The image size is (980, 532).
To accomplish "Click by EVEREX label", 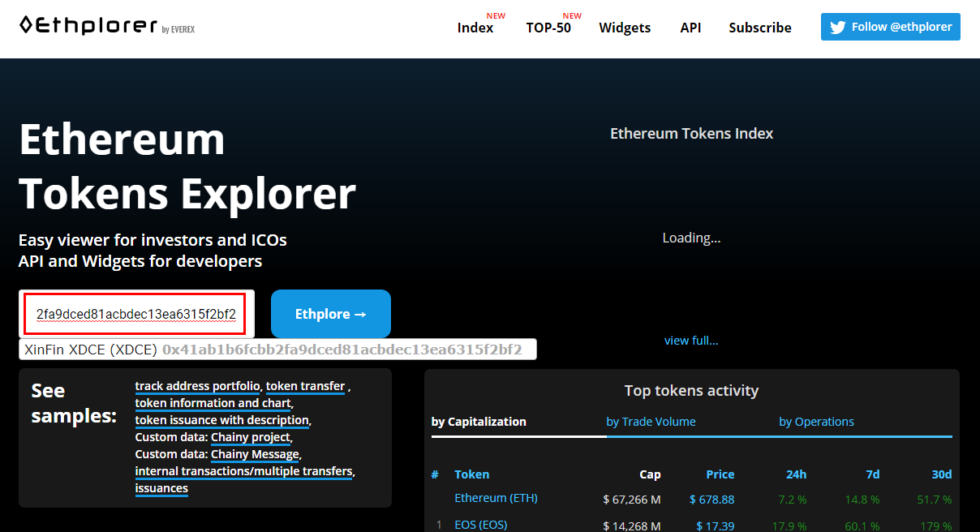I will 178,30.
